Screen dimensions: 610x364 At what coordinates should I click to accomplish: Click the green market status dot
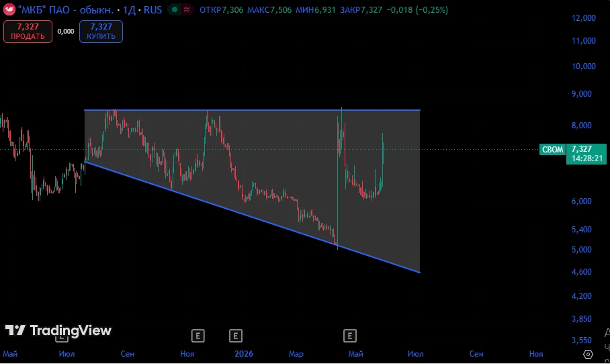coord(175,9)
